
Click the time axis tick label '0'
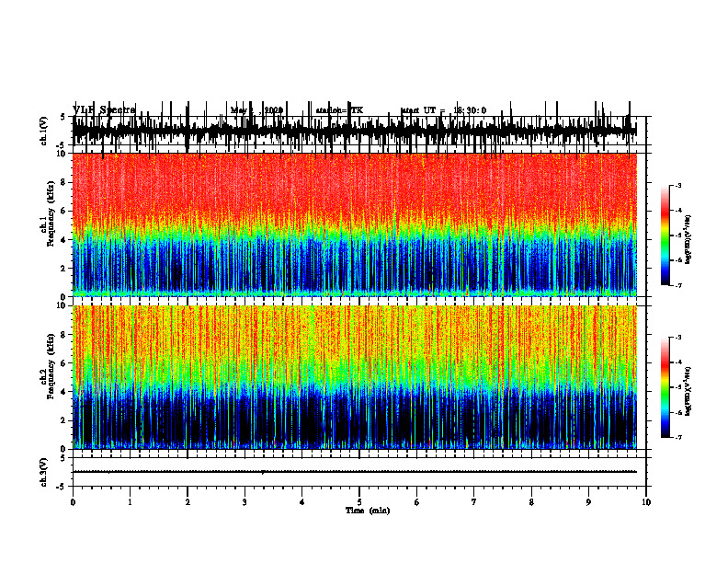tap(73, 502)
